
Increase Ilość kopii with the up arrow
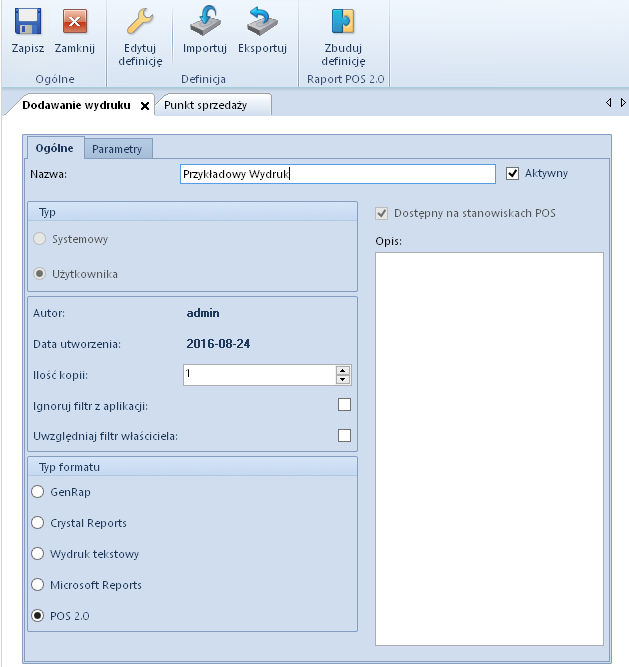point(343,370)
